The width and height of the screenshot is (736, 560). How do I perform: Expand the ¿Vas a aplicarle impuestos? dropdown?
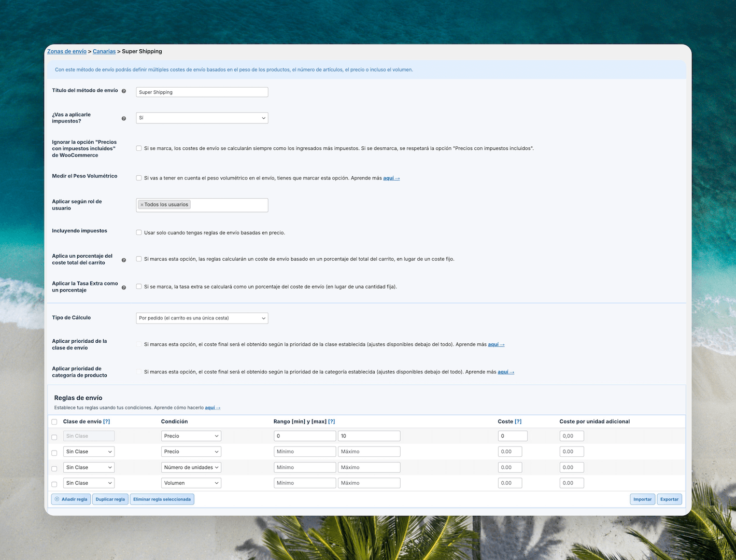tap(202, 118)
